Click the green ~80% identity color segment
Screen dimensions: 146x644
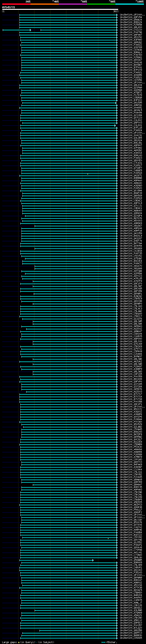(101, 4)
